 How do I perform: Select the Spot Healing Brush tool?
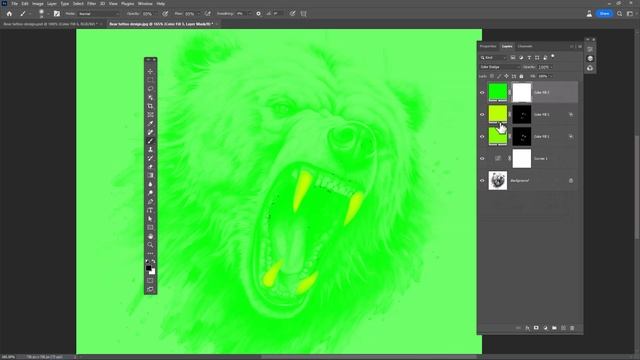point(150,132)
